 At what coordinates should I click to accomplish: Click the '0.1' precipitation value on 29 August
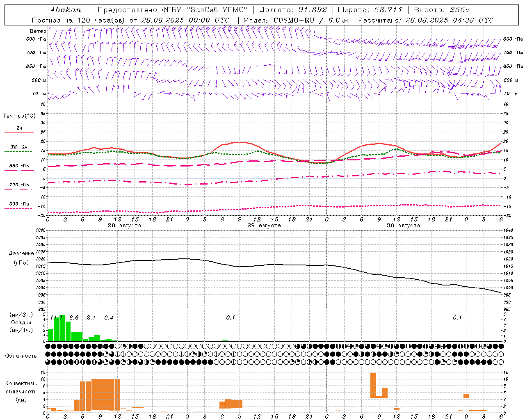click(x=231, y=318)
